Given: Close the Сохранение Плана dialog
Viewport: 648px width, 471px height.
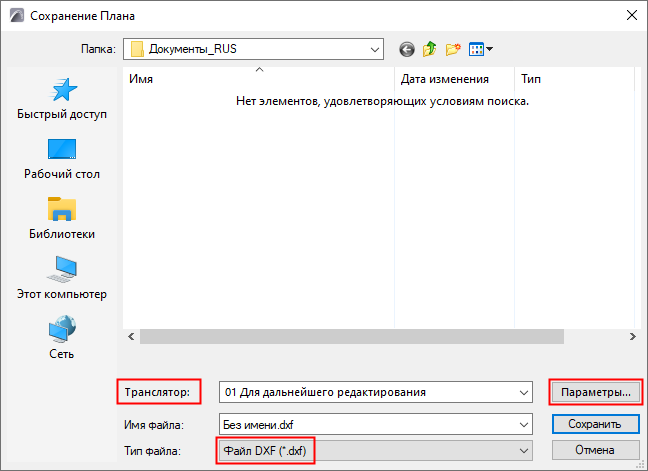Looking at the screenshot, I should [x=632, y=15].
